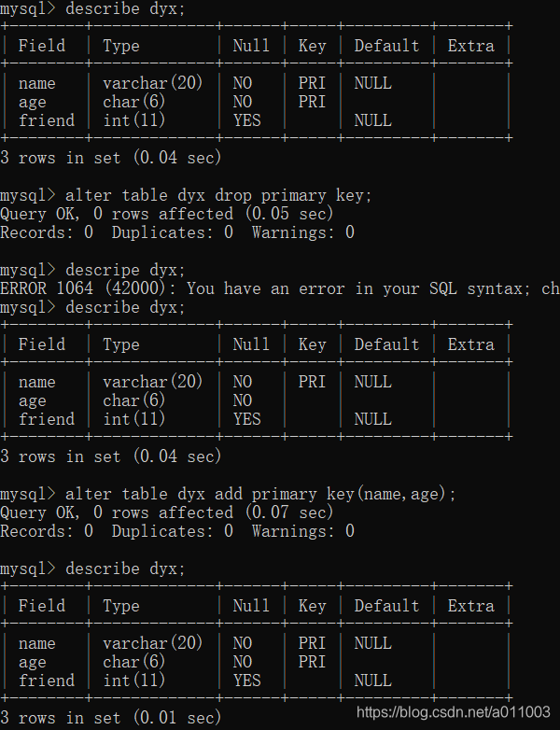This screenshot has width=560, height=730.
Task: Select 'varchar(20)' in the first table
Action: [153, 83]
